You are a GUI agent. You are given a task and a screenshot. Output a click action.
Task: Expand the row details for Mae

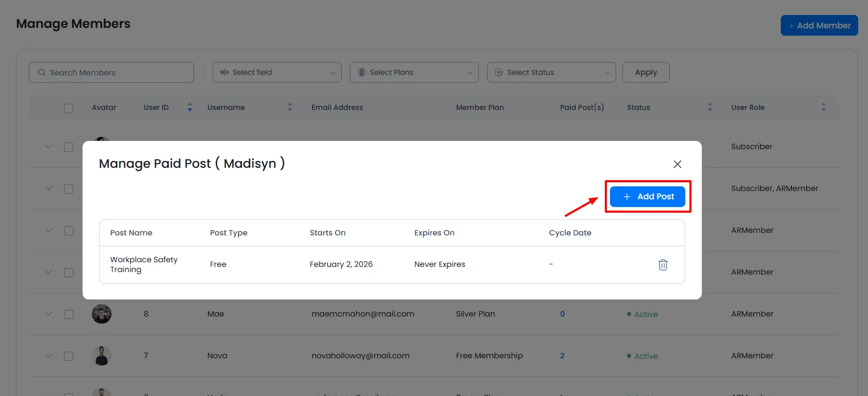coord(49,314)
